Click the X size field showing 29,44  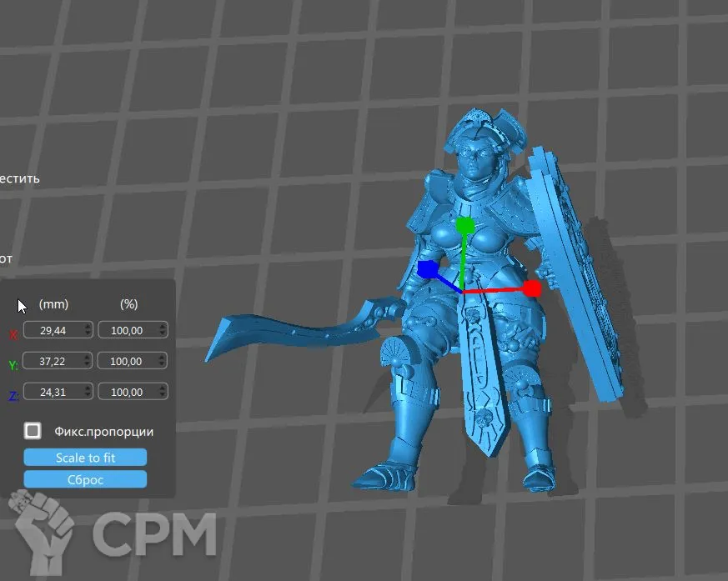54,330
